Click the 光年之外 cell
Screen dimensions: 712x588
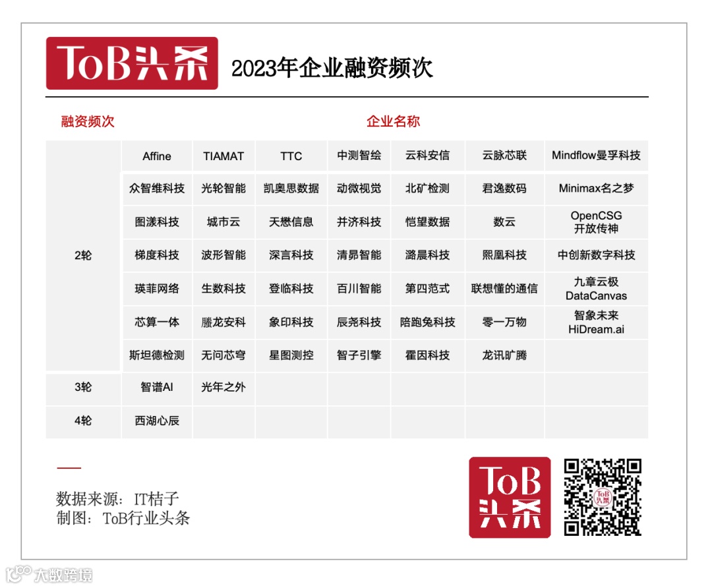223,388
